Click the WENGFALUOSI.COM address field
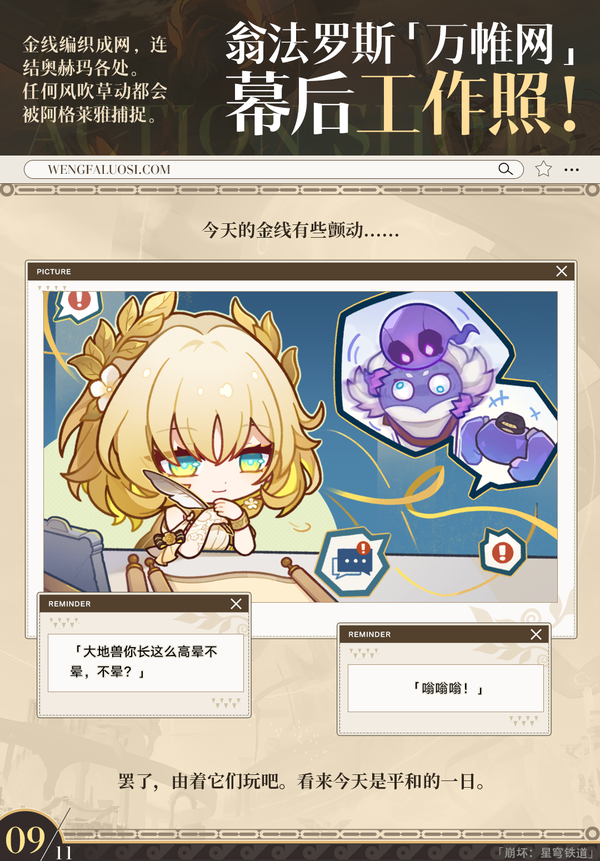Image resolution: width=600 pixels, height=861 pixels. 273,169
